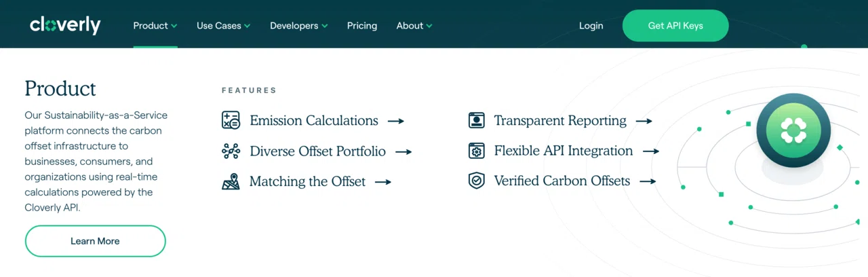Expand the Developers dropdown menu
The image size is (868, 277).
298,26
